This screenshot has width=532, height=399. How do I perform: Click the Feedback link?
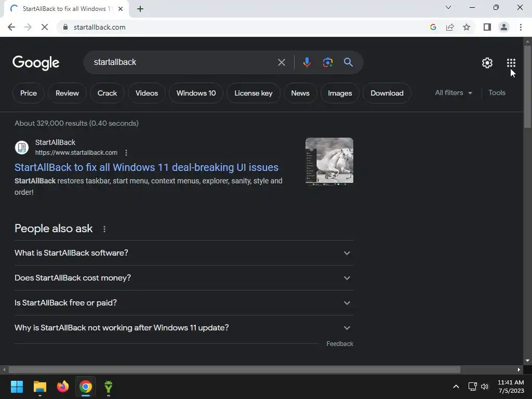coord(340,344)
